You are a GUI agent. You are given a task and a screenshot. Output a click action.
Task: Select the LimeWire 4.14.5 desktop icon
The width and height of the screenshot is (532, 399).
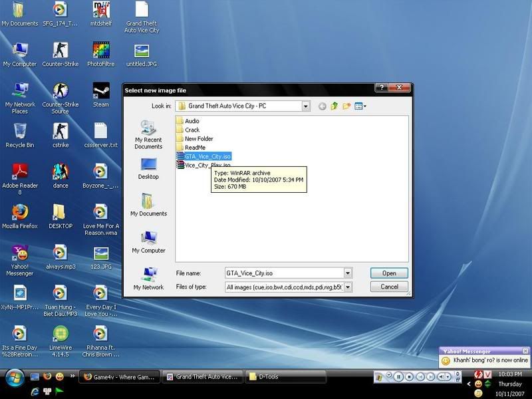point(61,341)
